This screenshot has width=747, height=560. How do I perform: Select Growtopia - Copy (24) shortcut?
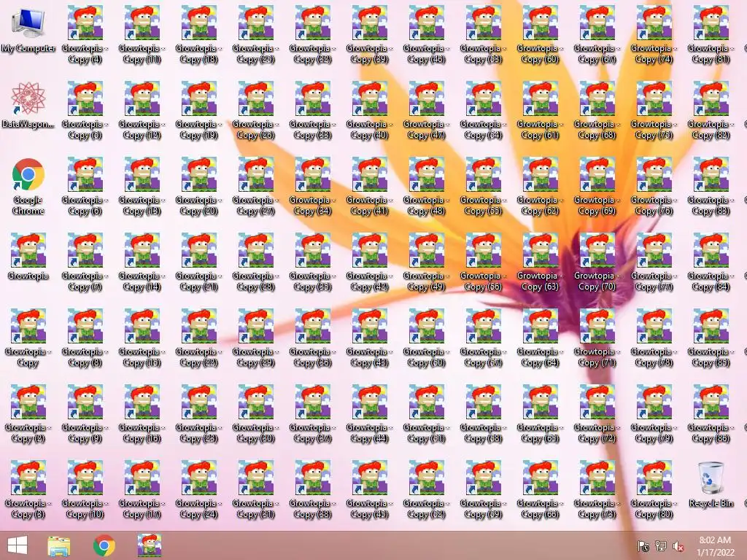[198, 489]
